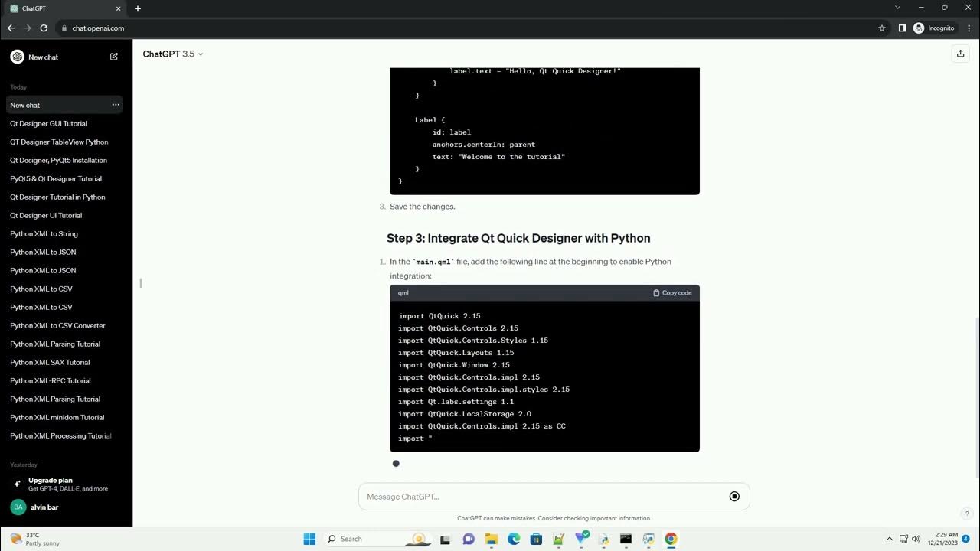Image resolution: width=980 pixels, height=551 pixels.
Task: Open Microsoft Store from taskbar
Action: click(536, 539)
